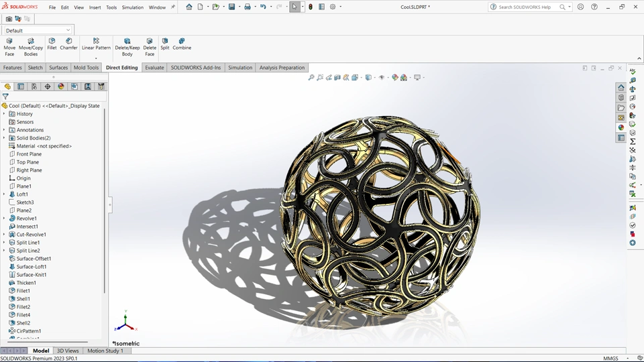
Task: Switch to the Surfaces tab
Action: (58, 68)
